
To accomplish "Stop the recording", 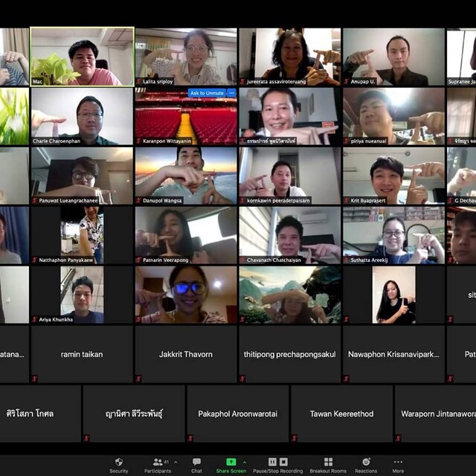I will click(x=283, y=462).
